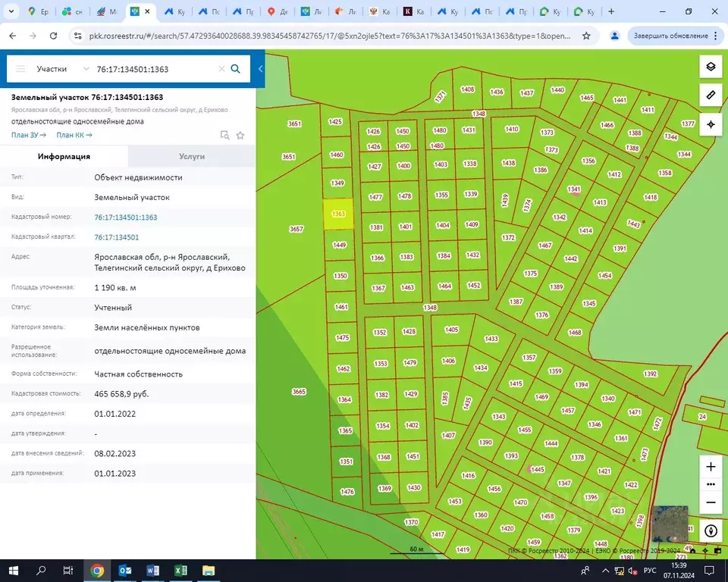This screenshot has height=582, width=728.
Task: Open the hamburger menu in search bar
Action: tap(20, 69)
